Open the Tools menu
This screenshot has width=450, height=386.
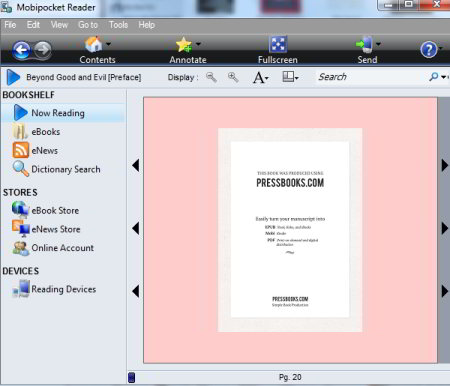tap(118, 25)
